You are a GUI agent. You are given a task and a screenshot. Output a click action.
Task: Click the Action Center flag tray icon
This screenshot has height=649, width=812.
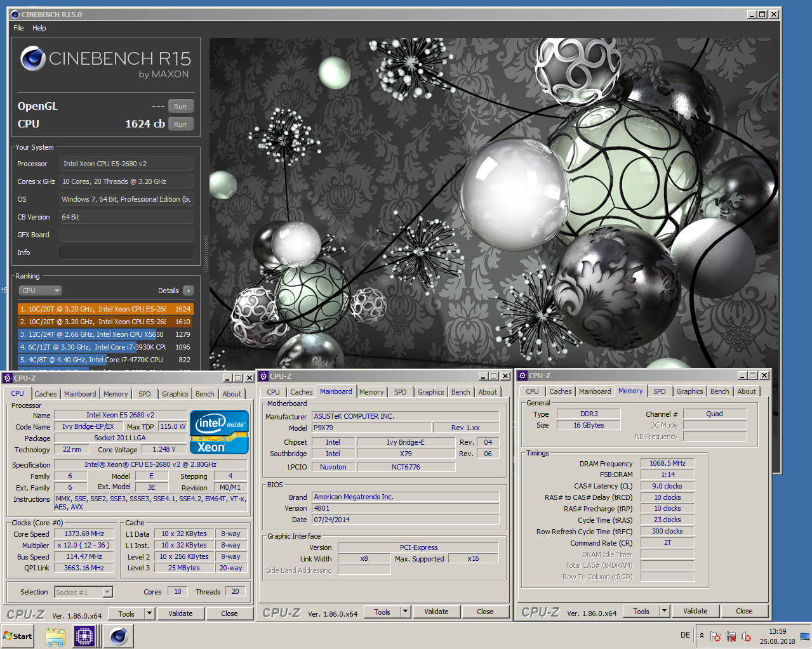[x=715, y=636]
